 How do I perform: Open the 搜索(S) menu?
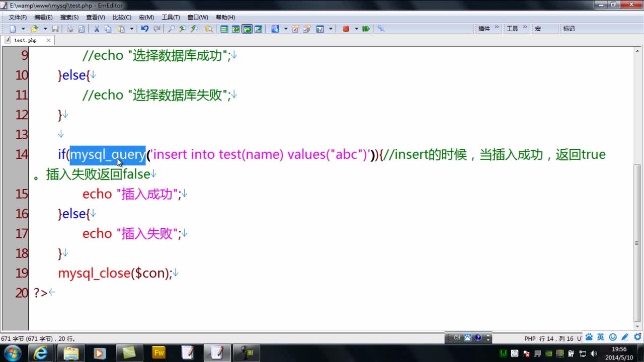pyautogui.click(x=69, y=17)
